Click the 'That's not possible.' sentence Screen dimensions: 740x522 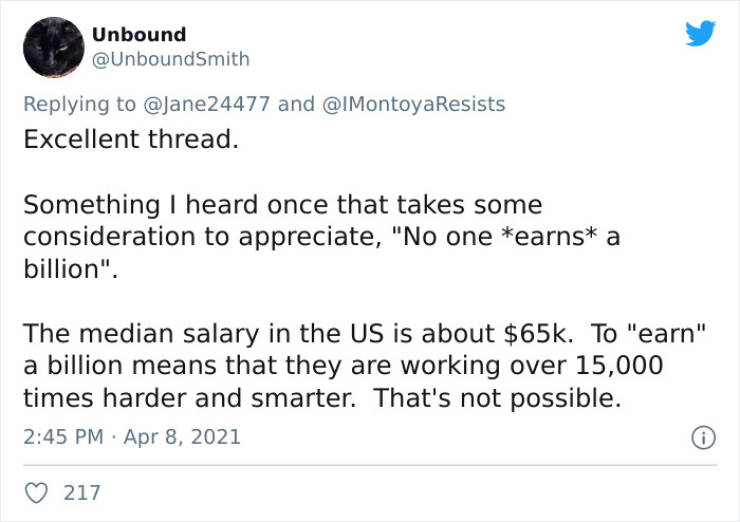click(498, 398)
